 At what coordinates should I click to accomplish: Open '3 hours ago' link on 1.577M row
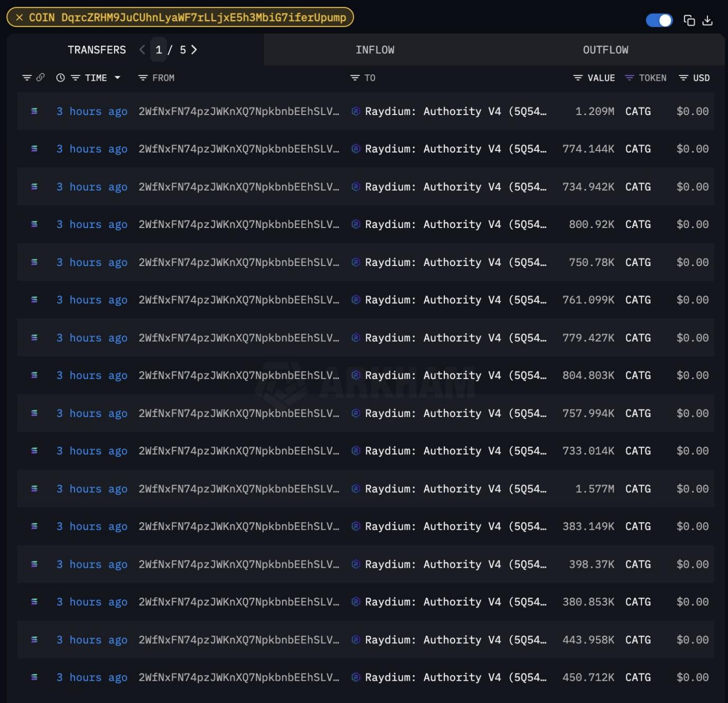tap(92, 489)
